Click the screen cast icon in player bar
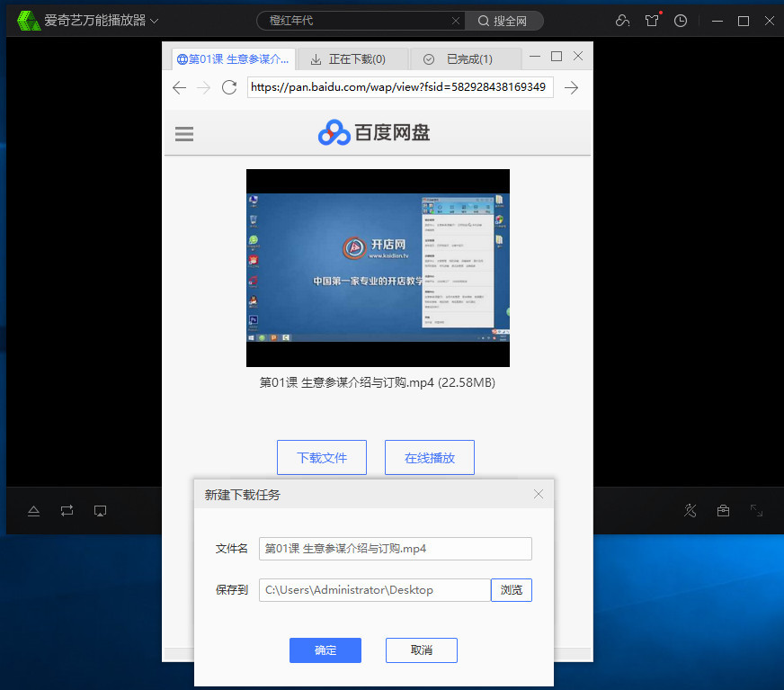Viewport: 784px width, 690px height. 100,511
